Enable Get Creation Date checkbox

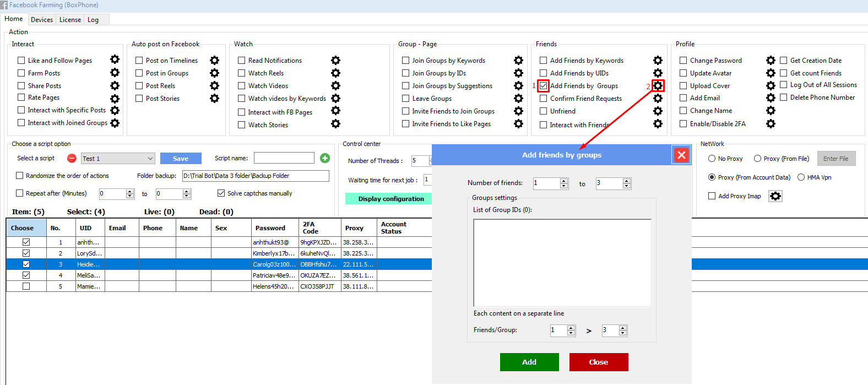point(783,60)
